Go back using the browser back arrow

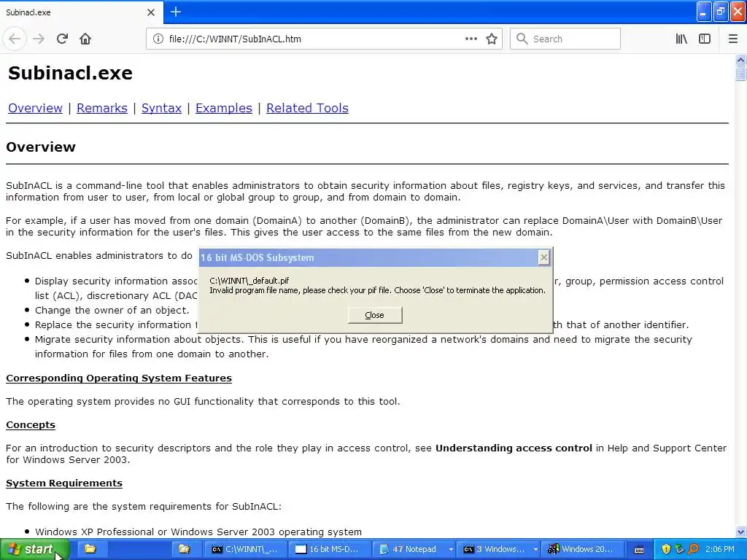coord(15,39)
